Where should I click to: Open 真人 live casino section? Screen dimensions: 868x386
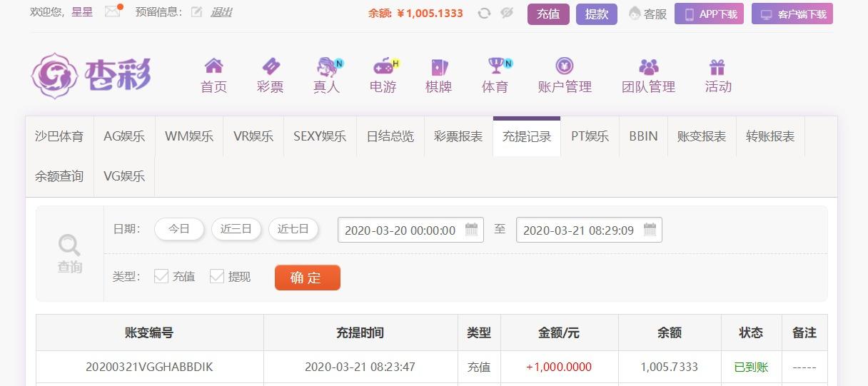click(x=328, y=76)
